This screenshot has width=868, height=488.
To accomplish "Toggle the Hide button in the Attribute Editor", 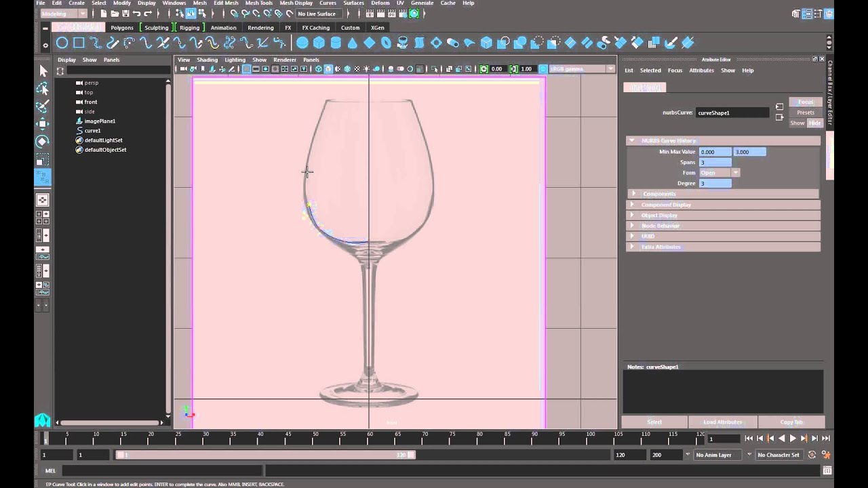I will point(814,123).
